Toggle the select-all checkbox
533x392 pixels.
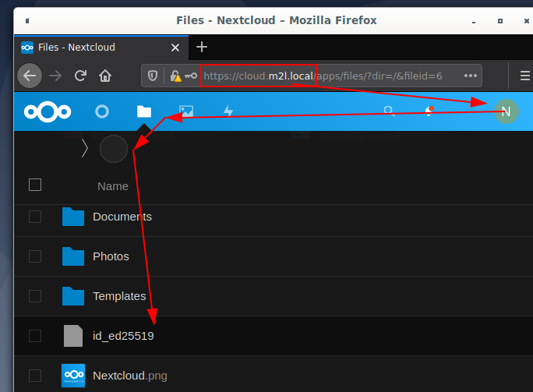(35, 185)
